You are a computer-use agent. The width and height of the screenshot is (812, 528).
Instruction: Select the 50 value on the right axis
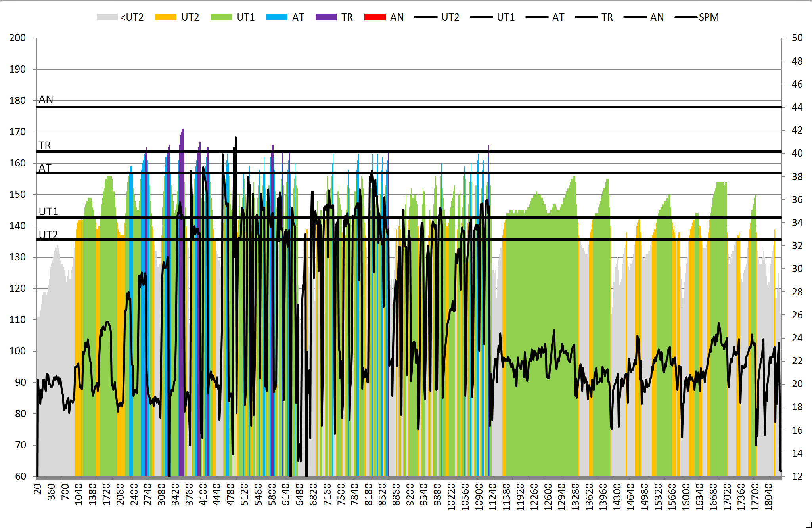tap(797, 38)
